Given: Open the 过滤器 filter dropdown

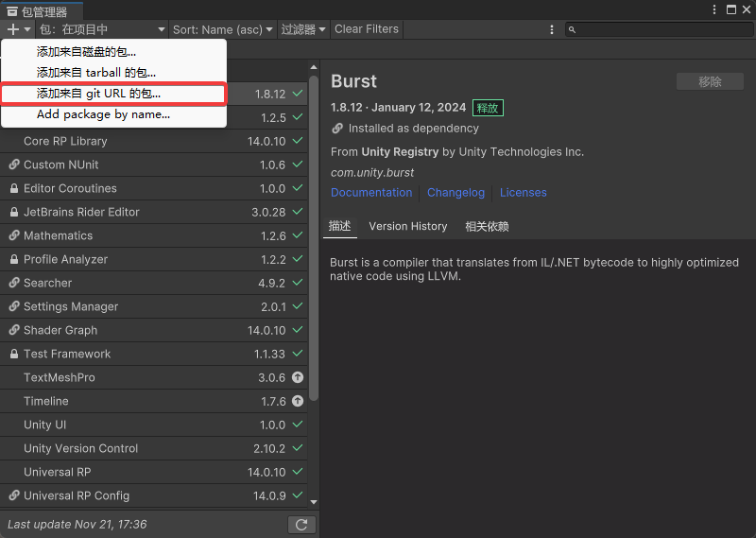Looking at the screenshot, I should pyautogui.click(x=302, y=29).
